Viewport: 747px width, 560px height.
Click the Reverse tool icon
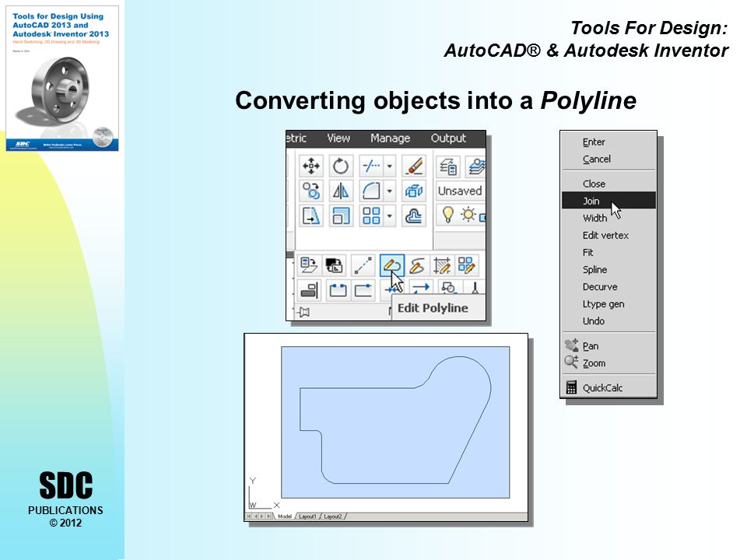[x=421, y=289]
